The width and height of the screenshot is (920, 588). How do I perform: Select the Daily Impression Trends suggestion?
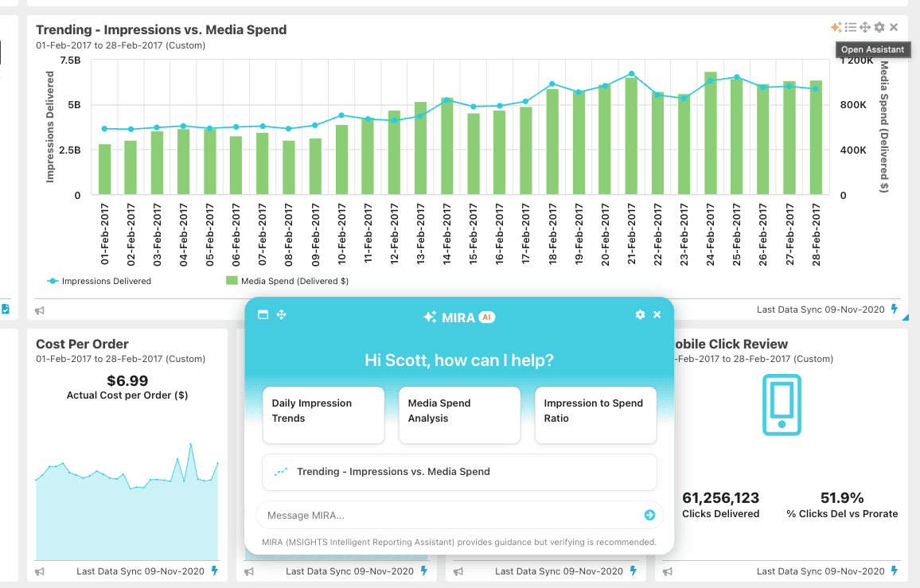tap(323, 415)
